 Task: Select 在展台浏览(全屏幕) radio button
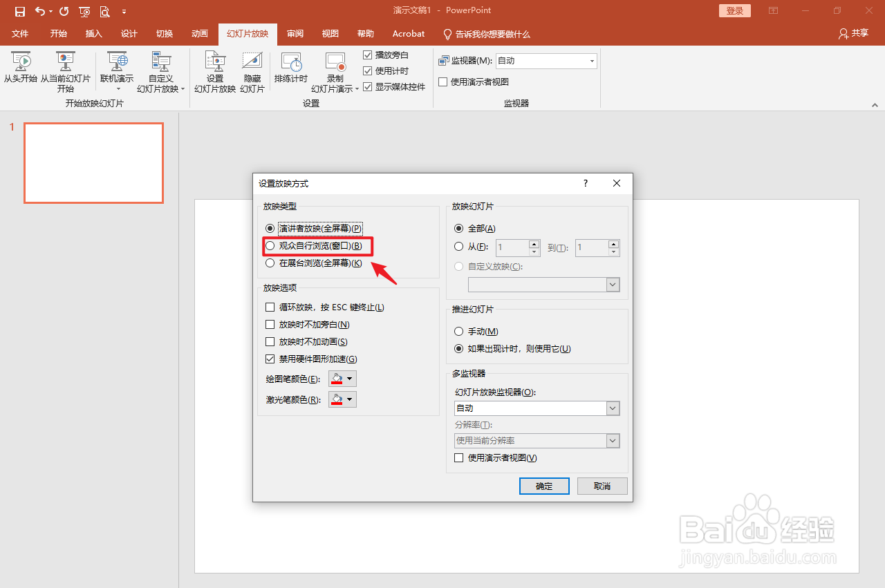pyautogui.click(x=270, y=263)
